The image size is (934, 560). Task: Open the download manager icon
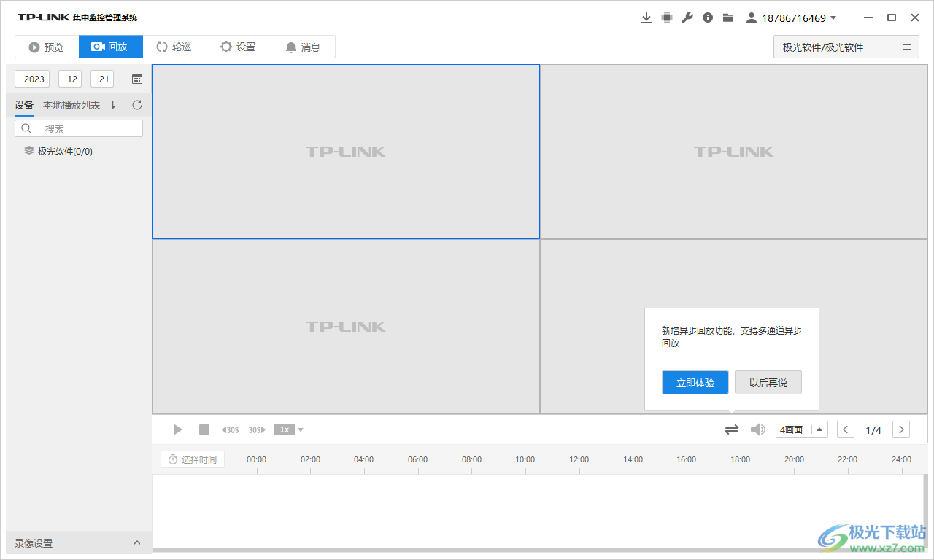[x=647, y=17]
